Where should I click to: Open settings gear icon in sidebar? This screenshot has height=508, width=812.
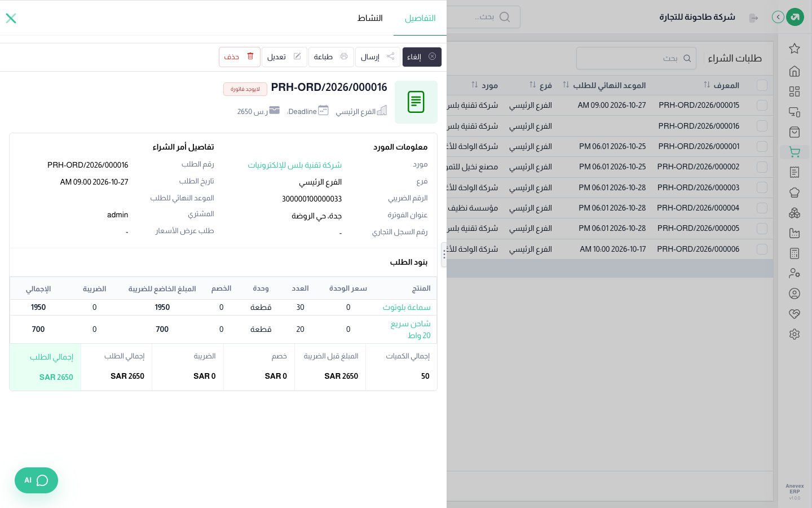tap(795, 334)
